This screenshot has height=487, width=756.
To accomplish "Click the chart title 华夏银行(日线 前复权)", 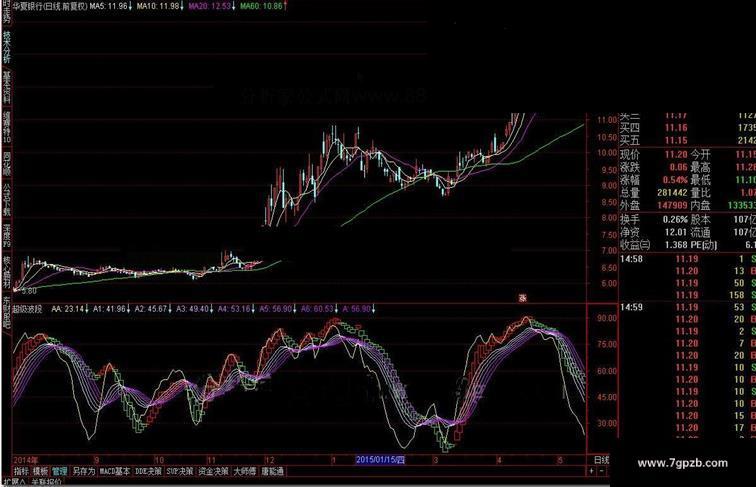I will 50,6.
